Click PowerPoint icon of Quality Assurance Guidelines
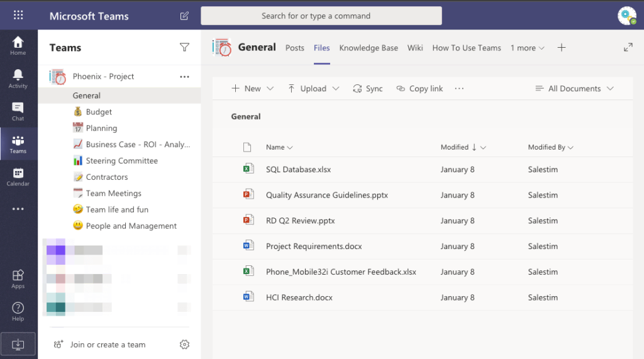The height and width of the screenshot is (359, 644). [248, 194]
